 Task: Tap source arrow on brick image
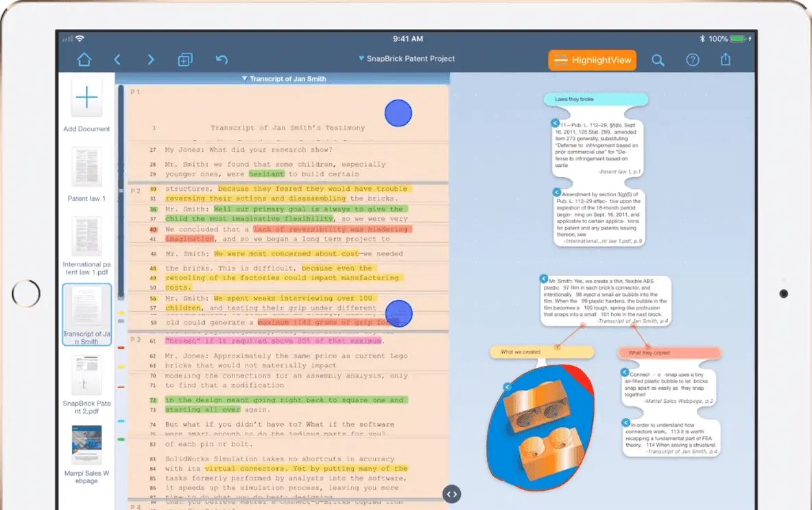508,387
